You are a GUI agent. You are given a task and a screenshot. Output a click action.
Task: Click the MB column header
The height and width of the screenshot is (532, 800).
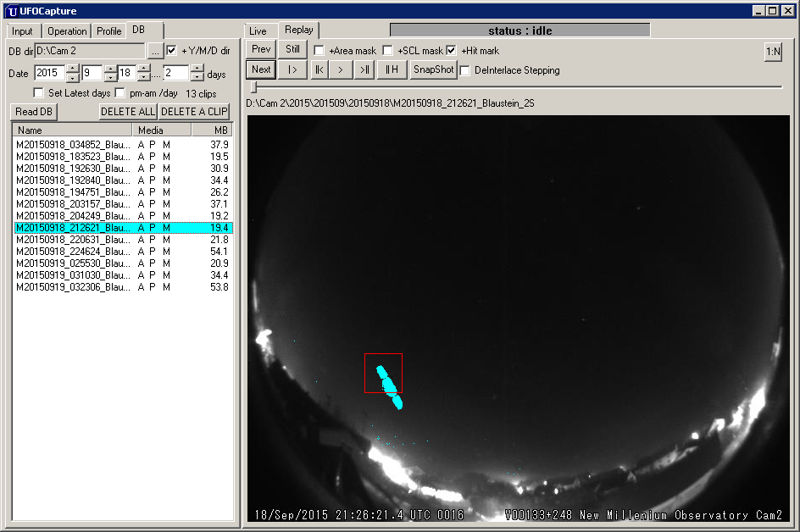212,130
